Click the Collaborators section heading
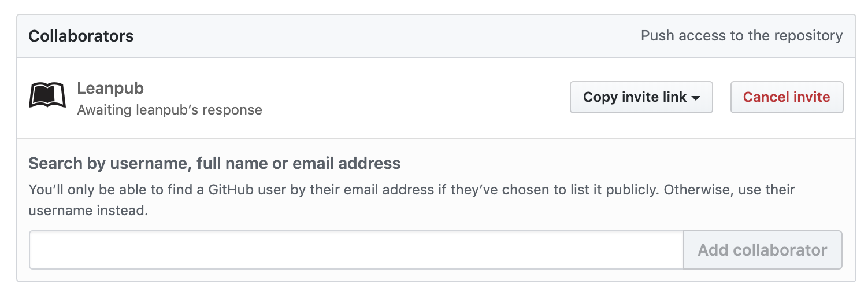The image size is (868, 295). pyautogui.click(x=81, y=36)
